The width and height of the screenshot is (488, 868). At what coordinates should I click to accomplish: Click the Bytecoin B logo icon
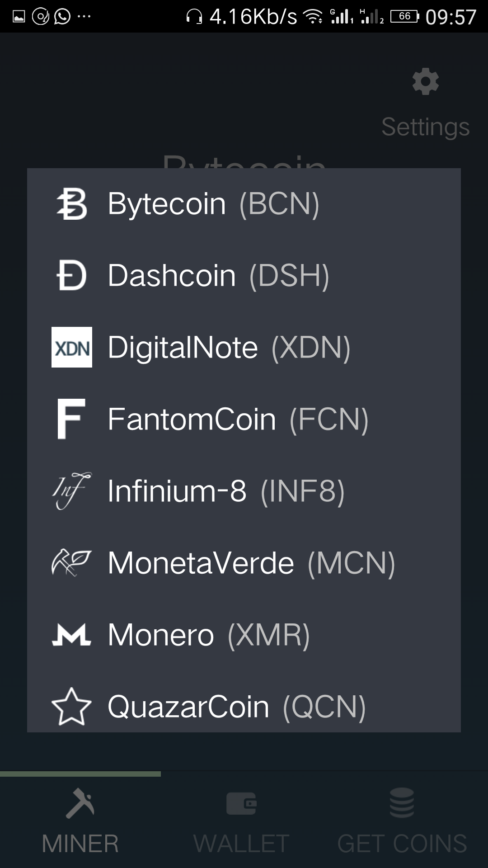71,204
